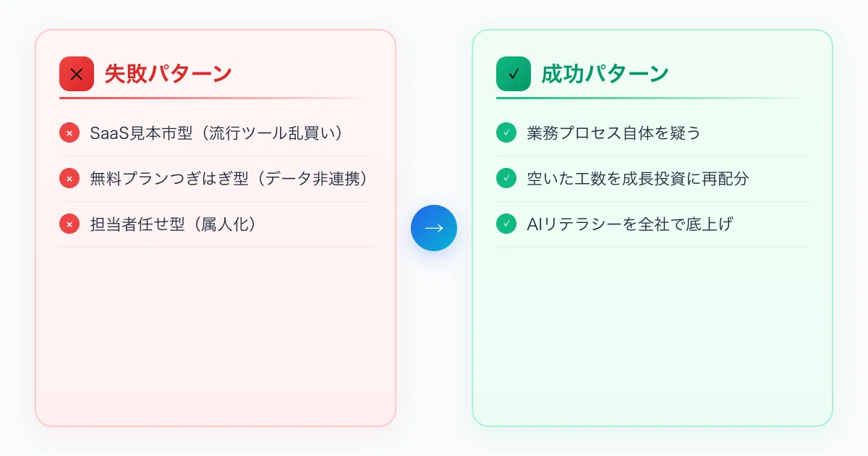Select the 失敗パターン heading text
The width and height of the screenshot is (868, 456).
pos(168,74)
